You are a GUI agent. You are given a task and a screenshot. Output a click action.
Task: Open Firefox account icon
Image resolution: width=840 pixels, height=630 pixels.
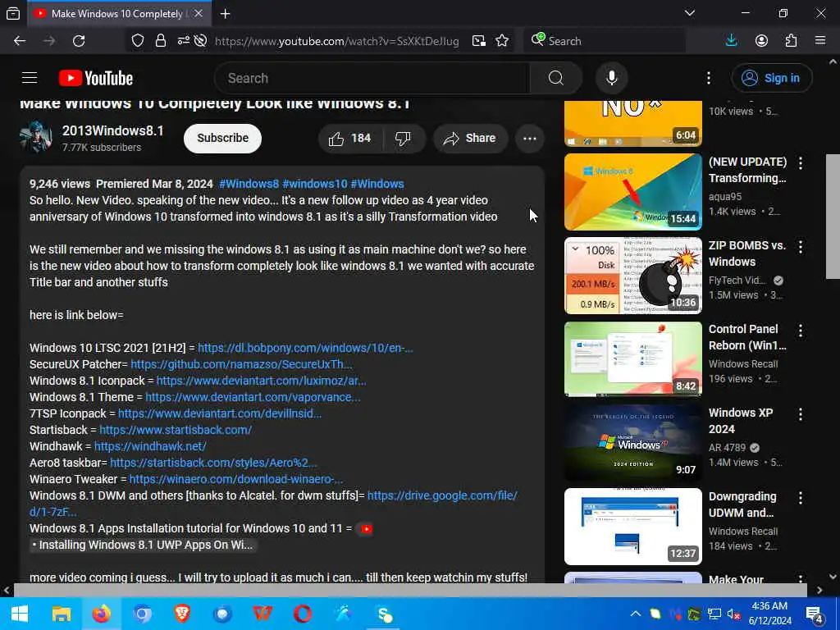[x=761, y=41]
